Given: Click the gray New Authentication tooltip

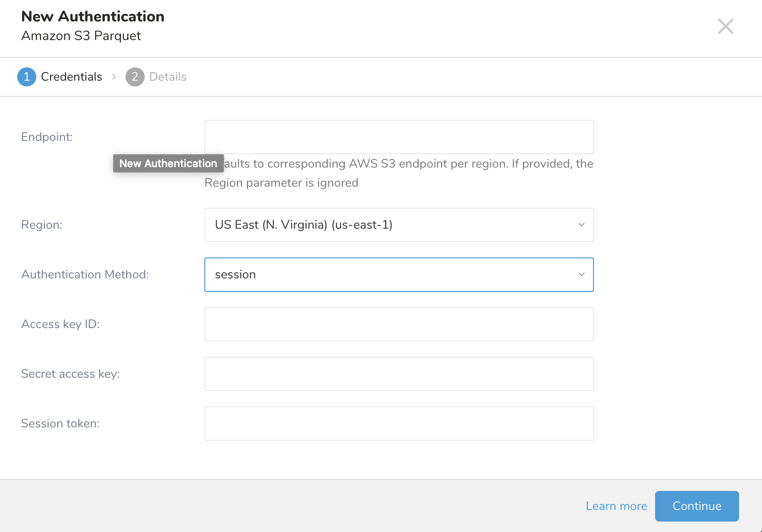Looking at the screenshot, I should pyautogui.click(x=168, y=163).
